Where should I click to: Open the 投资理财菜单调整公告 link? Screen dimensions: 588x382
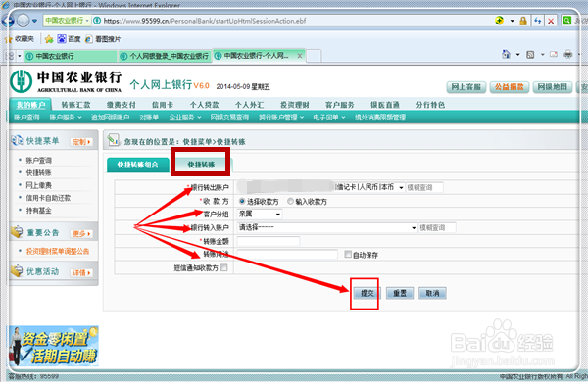(x=58, y=251)
